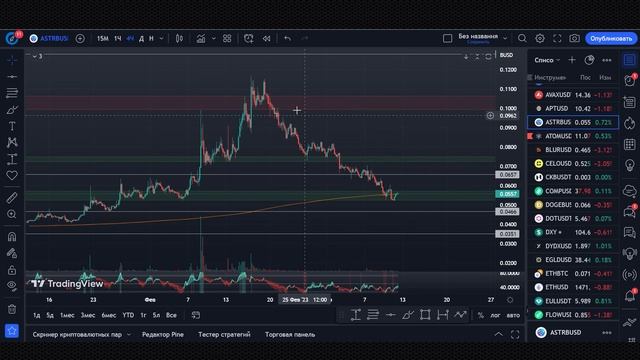
Task: Open the patterns tool group
Action: tap(12, 142)
